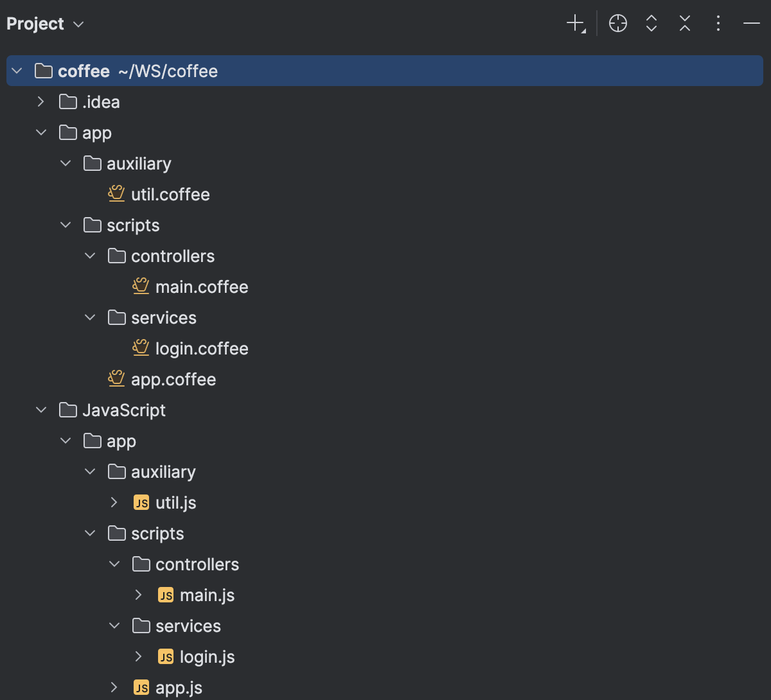
Task: Collapse the services folder under scripts
Action: click(90, 317)
